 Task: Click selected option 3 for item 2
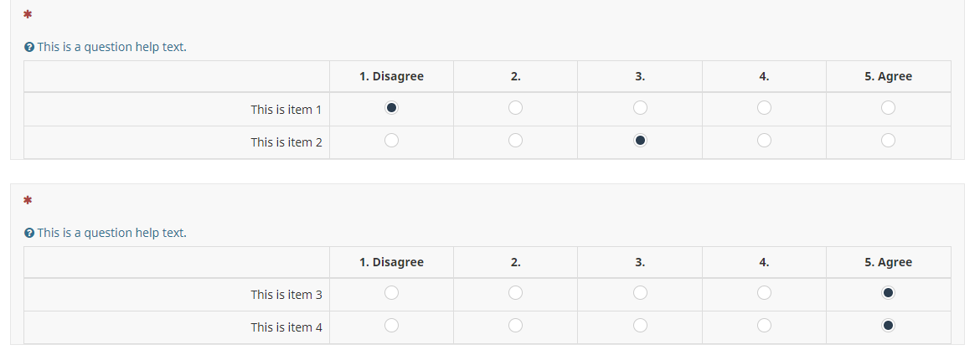pos(640,141)
